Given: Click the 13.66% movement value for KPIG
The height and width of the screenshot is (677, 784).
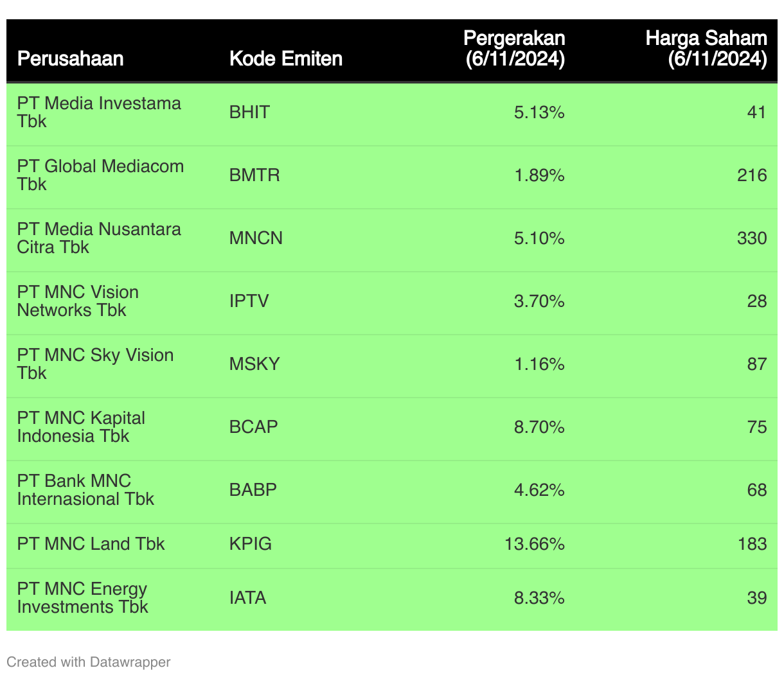Looking at the screenshot, I should [535, 544].
